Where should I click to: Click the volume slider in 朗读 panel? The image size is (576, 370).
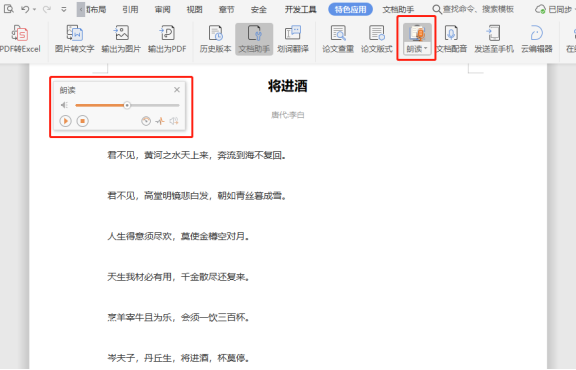click(127, 105)
